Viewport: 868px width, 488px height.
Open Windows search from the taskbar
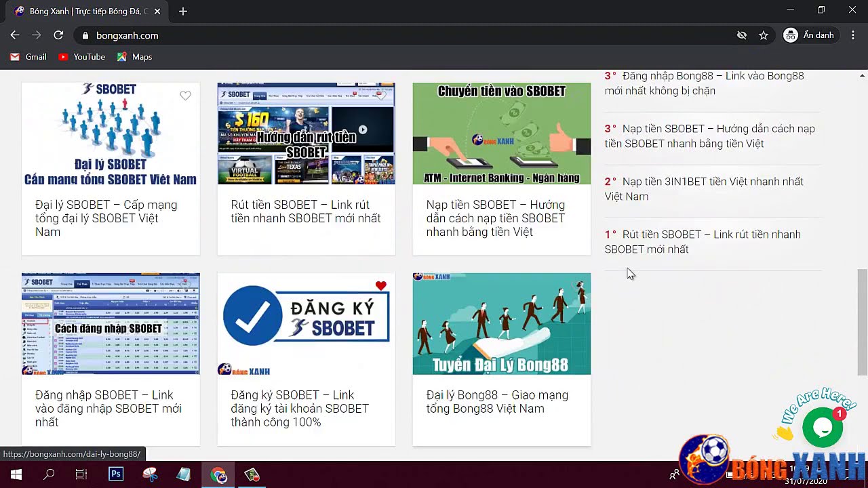click(x=49, y=474)
